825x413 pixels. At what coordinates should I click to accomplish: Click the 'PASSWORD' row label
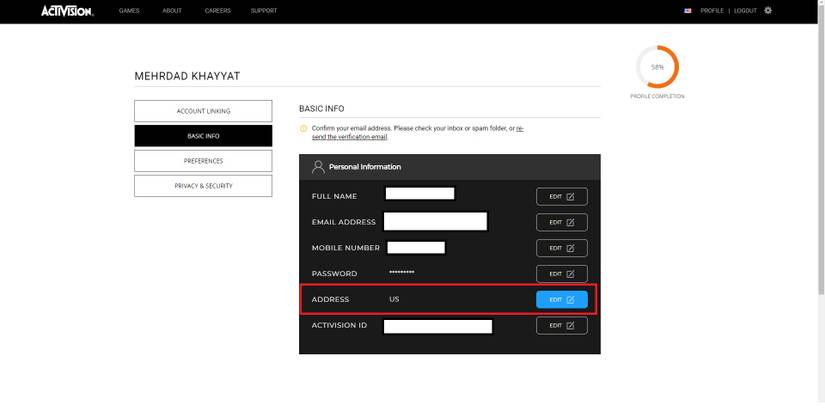(x=334, y=274)
